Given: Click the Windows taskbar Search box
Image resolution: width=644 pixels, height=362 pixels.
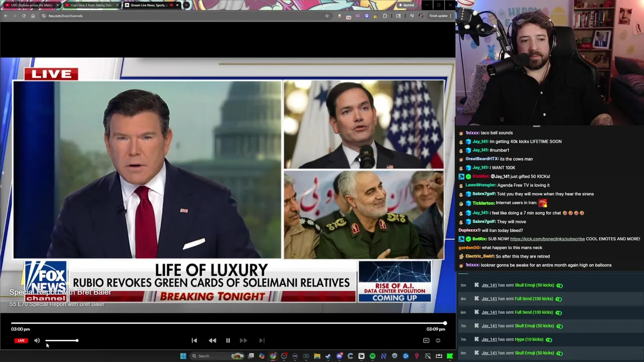Looking at the screenshot, I should (218, 356).
